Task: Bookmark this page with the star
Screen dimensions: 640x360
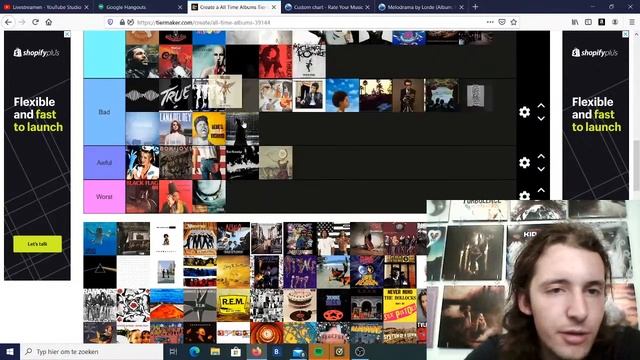Action: [513, 22]
